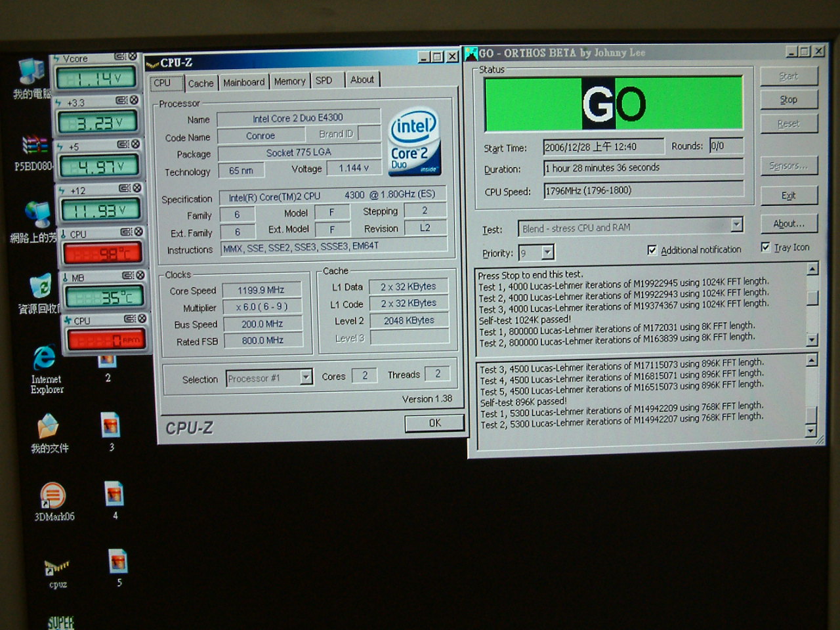This screenshot has width=840, height=630.
Task: Open settings icon on the +12 gadget
Action: 125,188
